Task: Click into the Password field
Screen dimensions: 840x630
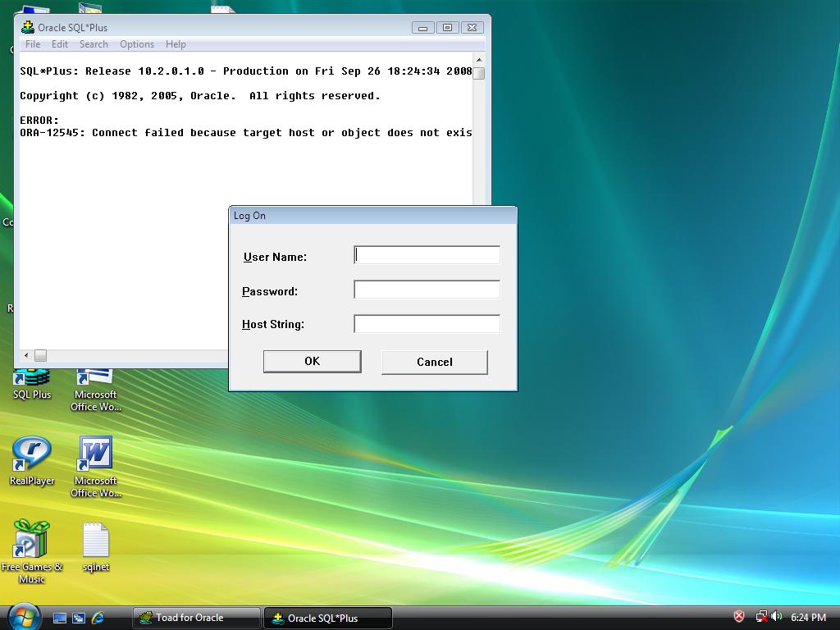Action: point(427,290)
